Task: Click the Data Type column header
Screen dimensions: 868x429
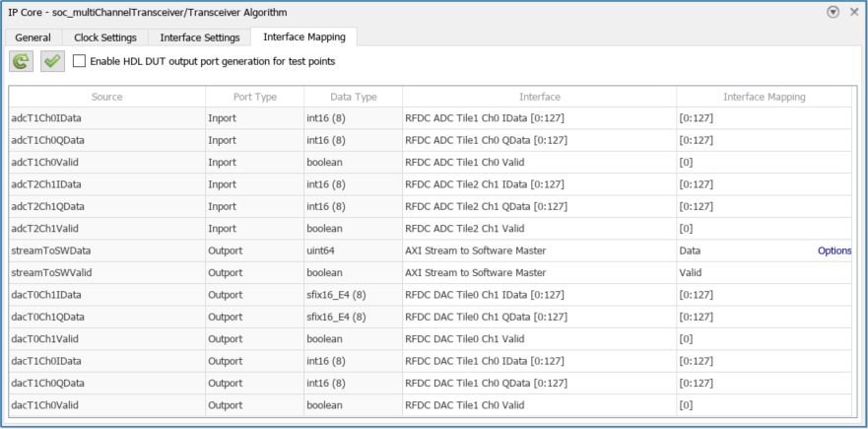Action: coord(352,97)
